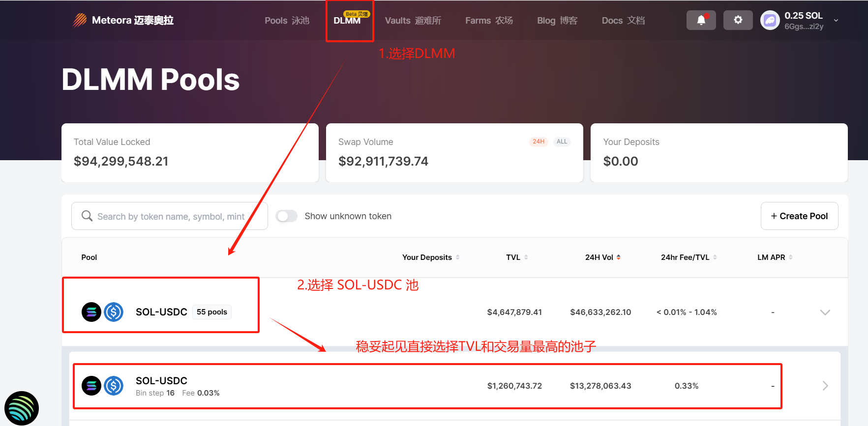Open wallet account dropdown chevron
This screenshot has width=868, height=426.
point(836,20)
